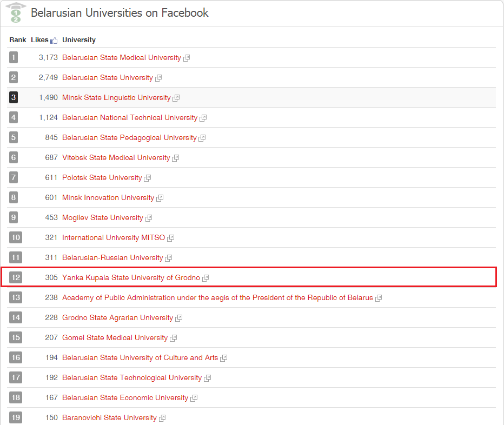Open the external link icon beside Minsk Innovation University

[x=160, y=198]
